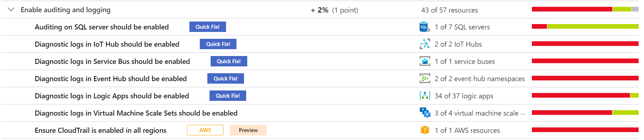
Task: Click Quick Fix for Service Bus logs
Action: click(x=229, y=61)
